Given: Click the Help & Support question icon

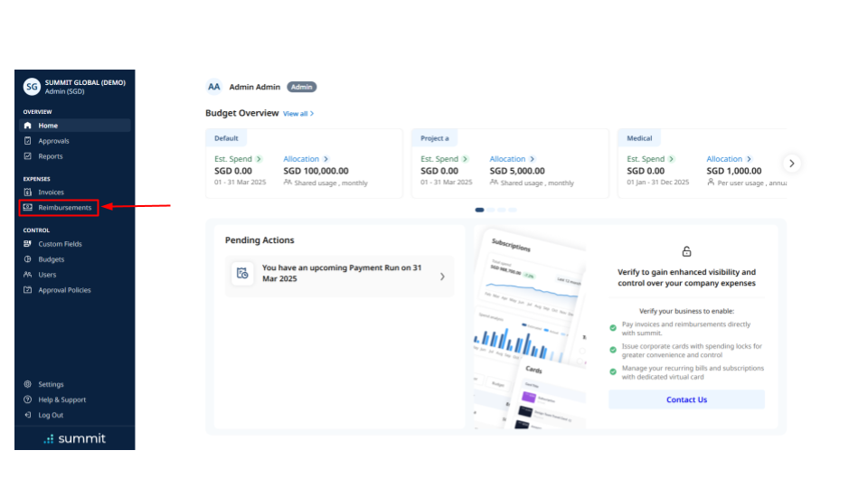Looking at the screenshot, I should [28, 399].
